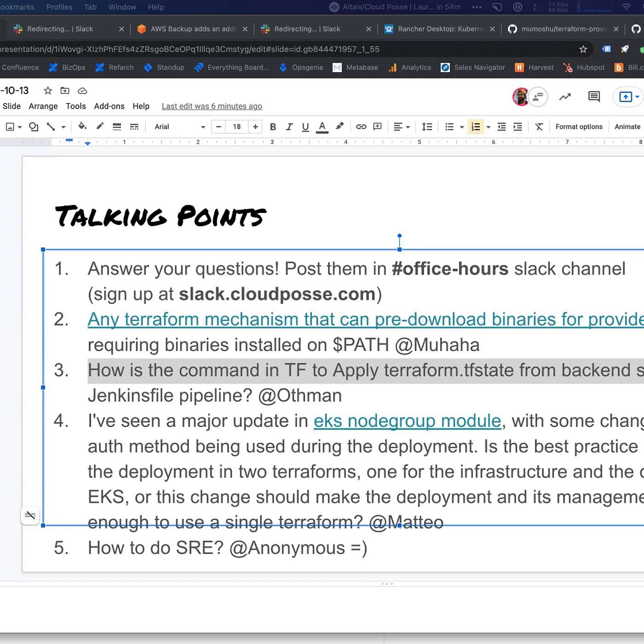Image resolution: width=644 pixels, height=644 pixels.
Task: Open the text align dropdown
Action: (402, 126)
